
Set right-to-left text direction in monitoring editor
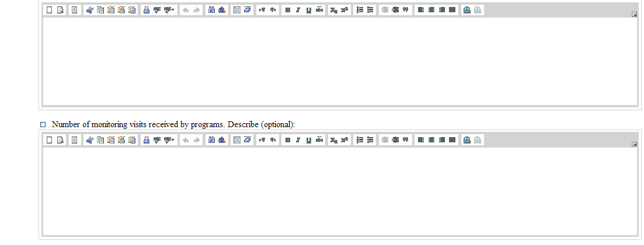tap(273, 140)
